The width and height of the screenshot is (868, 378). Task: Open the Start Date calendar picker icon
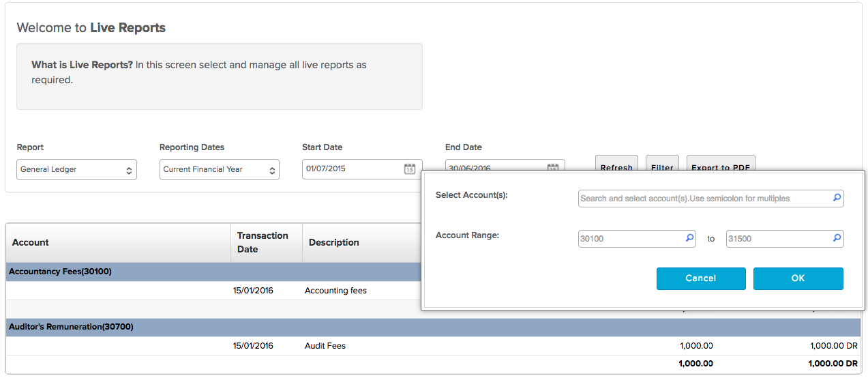tap(409, 169)
